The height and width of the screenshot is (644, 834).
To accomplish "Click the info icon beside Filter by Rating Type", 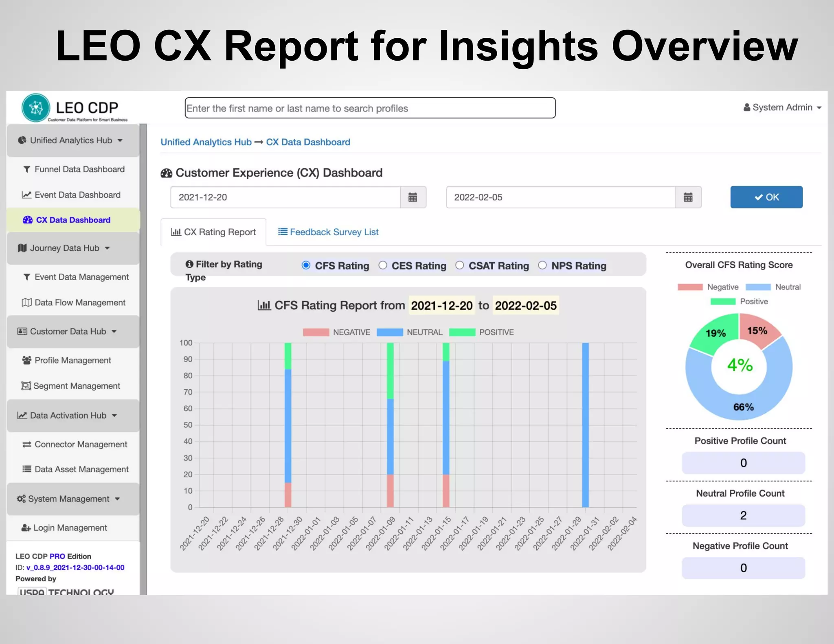I will click(x=189, y=264).
